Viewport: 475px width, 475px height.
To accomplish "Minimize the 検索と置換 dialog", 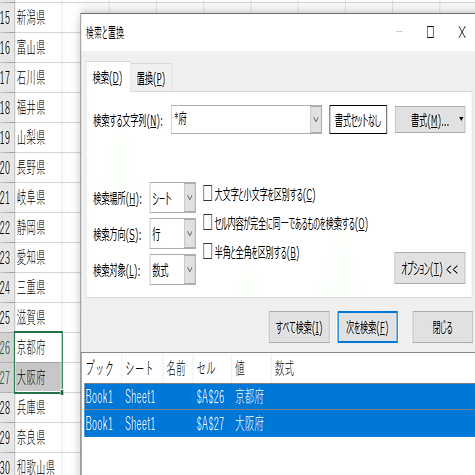I will coord(399,32).
